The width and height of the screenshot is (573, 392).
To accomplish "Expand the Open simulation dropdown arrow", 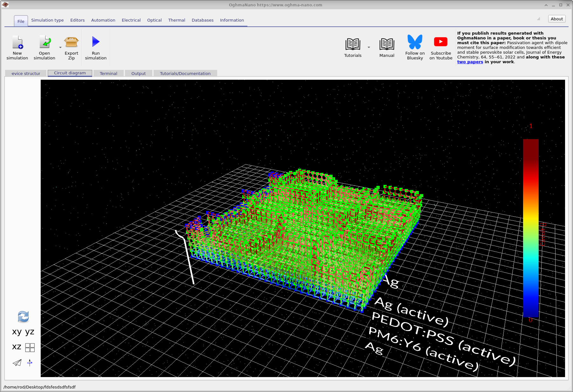I will (x=60, y=48).
